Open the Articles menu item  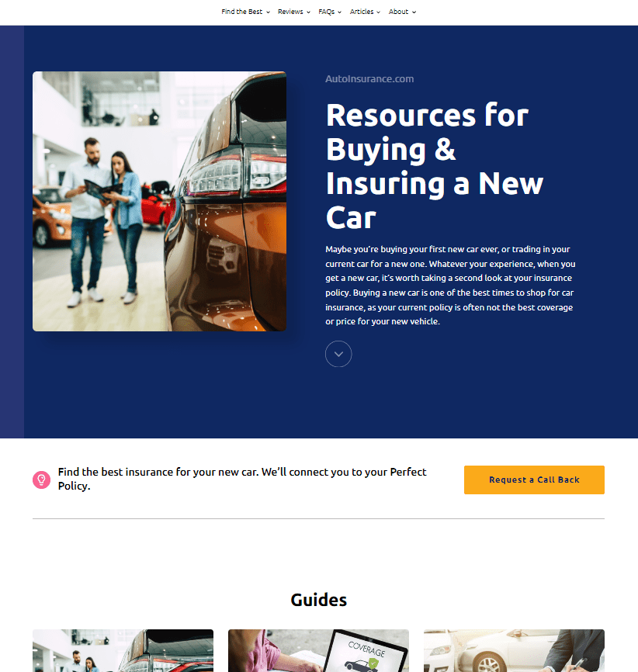click(362, 12)
